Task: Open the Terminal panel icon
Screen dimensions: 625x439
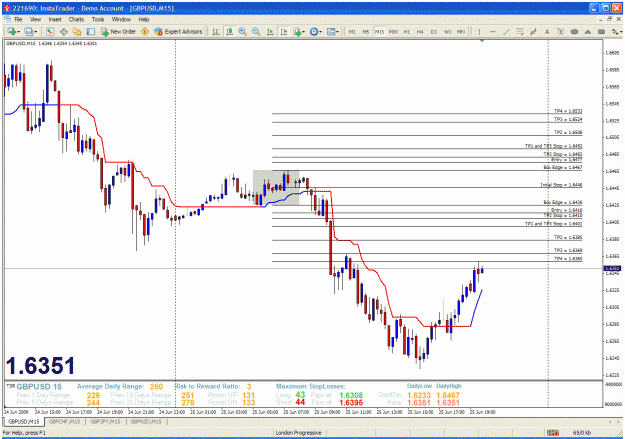Action: 91,31
